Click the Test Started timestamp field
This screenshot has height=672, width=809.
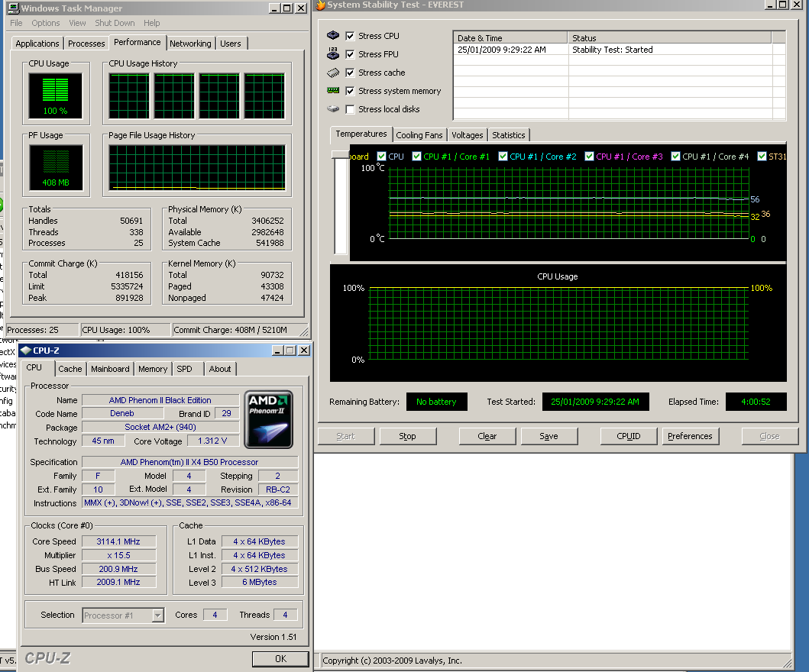(x=595, y=402)
